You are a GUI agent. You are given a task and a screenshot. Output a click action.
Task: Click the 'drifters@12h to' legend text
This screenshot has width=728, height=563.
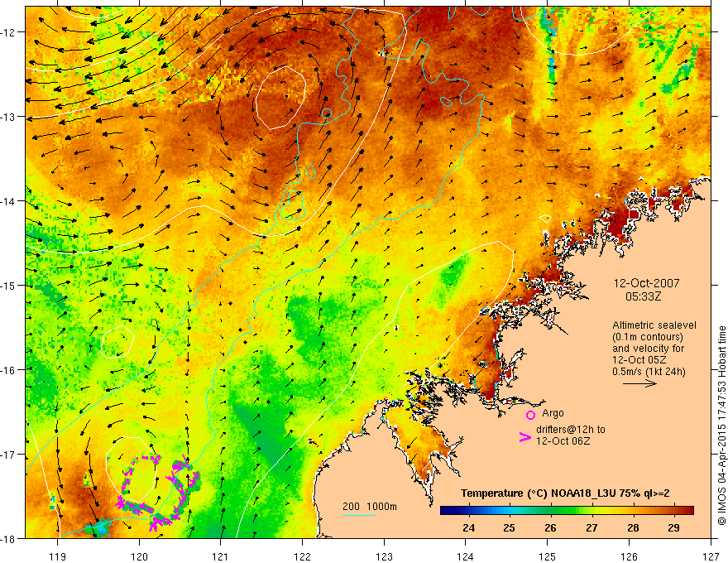(571, 430)
